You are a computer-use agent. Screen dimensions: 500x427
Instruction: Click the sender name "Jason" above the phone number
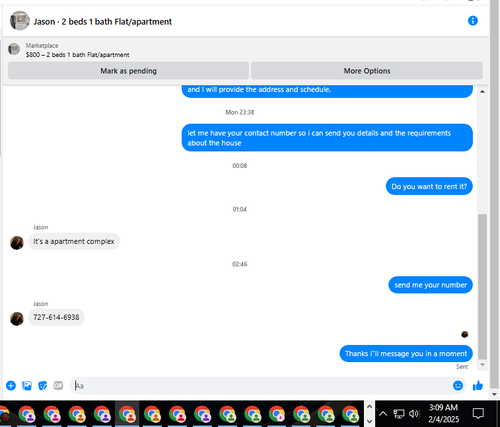(40, 304)
